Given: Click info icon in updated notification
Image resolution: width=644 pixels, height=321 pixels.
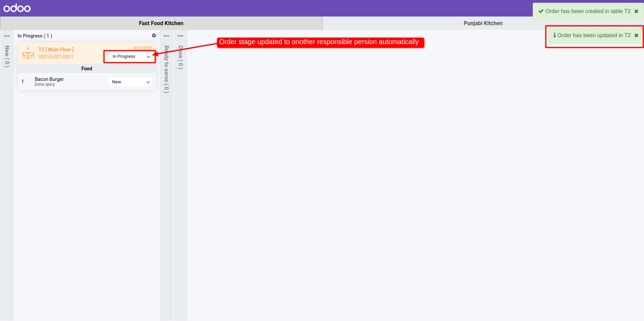Looking at the screenshot, I should 554,35.
